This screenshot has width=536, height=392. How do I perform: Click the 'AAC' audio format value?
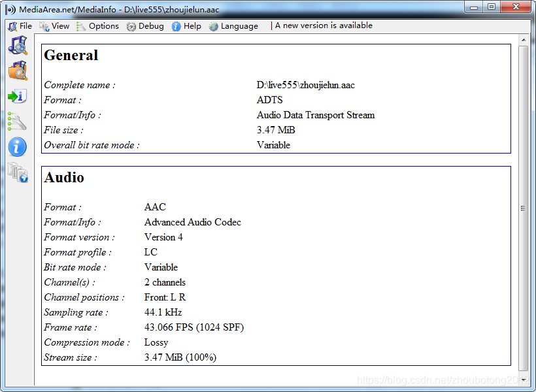[155, 207]
